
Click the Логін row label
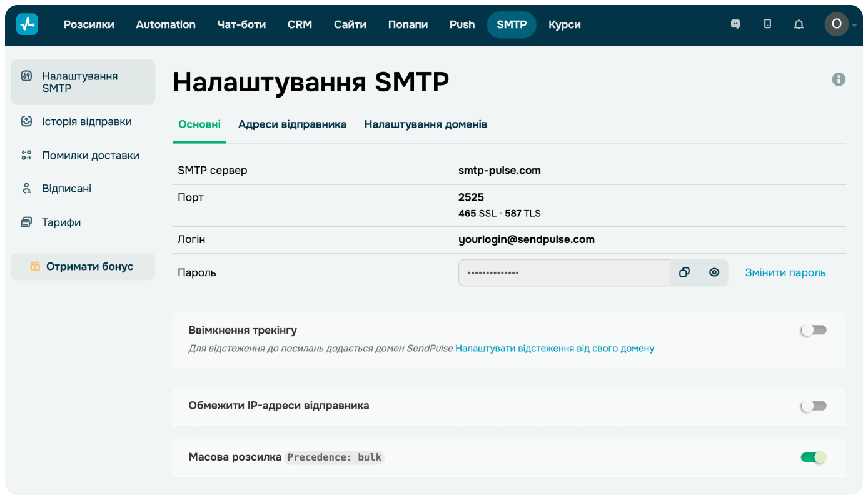tap(191, 239)
